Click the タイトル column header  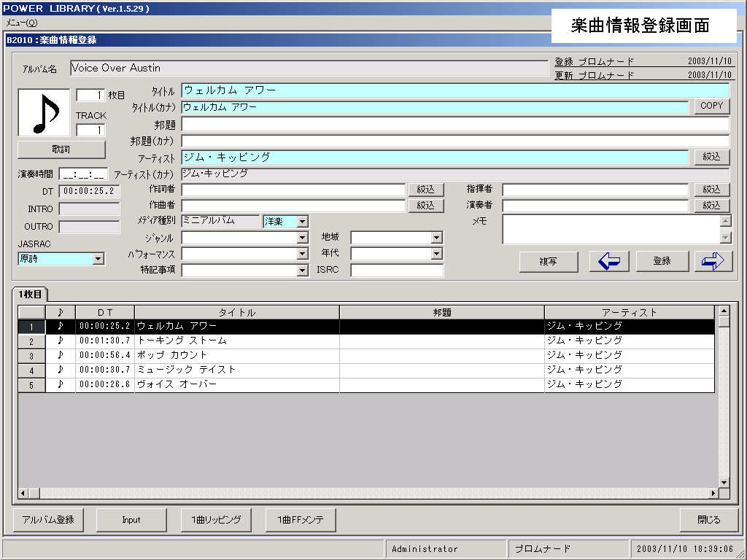click(237, 312)
